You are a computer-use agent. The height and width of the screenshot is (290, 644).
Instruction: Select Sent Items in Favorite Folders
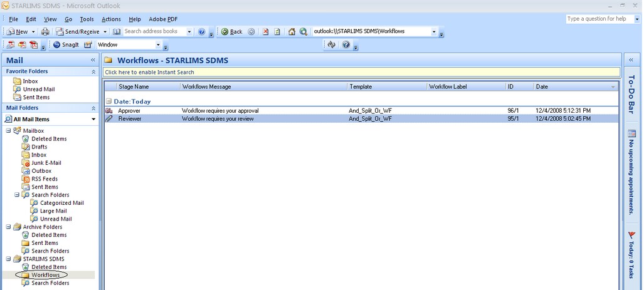click(36, 97)
